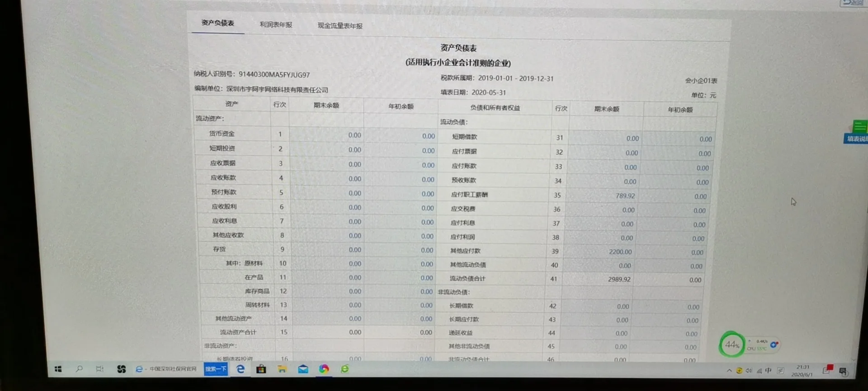The image size is (868, 391).
Task: Click 其他流动资产 年初余额 field
Action: [x=401, y=319]
